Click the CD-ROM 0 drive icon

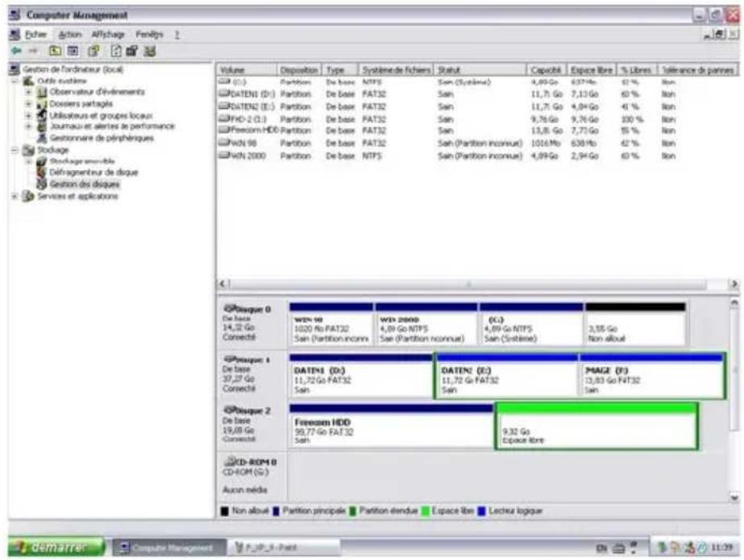tap(231, 462)
